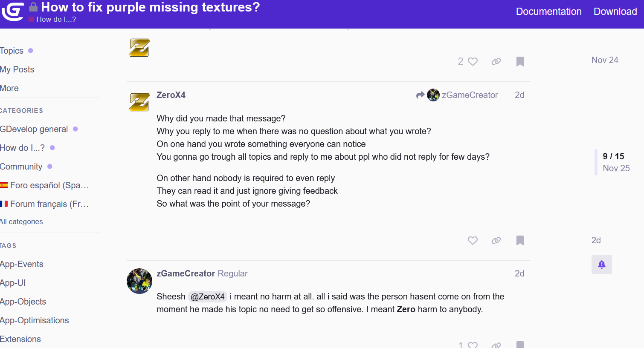Open the Download page

coord(615,12)
